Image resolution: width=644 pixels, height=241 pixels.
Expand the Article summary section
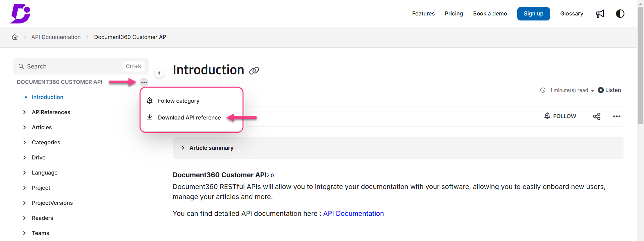(x=398, y=148)
